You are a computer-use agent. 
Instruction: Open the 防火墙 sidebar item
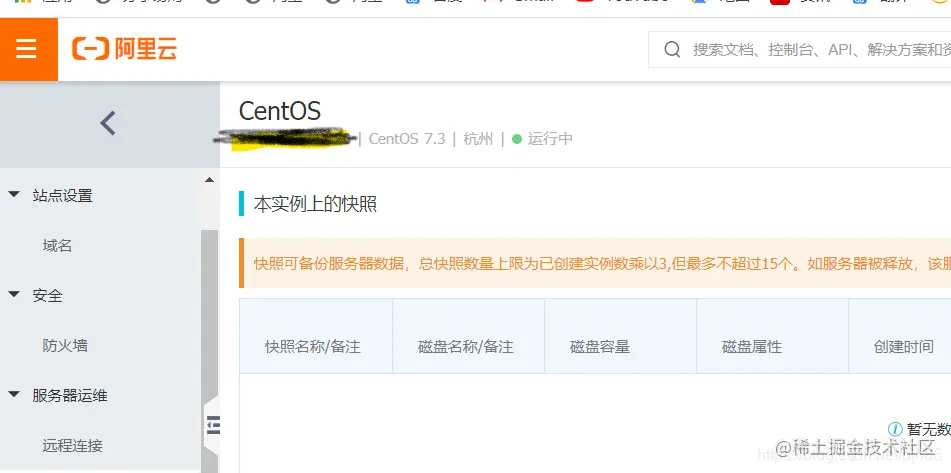pyautogui.click(x=65, y=346)
